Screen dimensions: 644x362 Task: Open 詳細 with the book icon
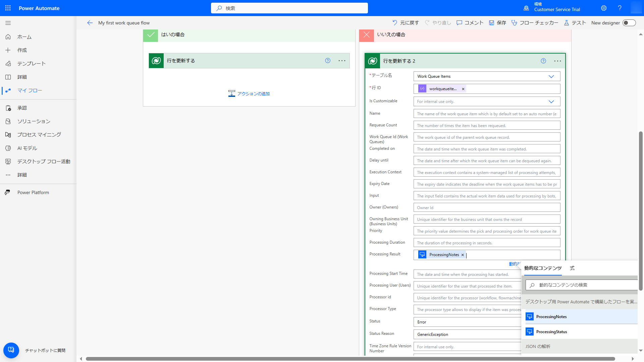(38, 77)
